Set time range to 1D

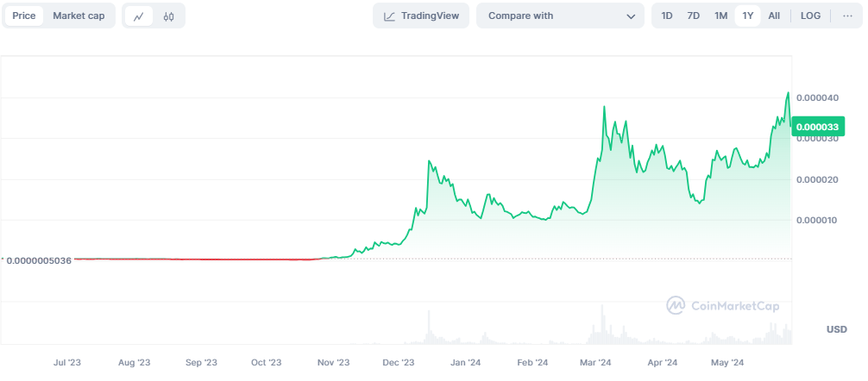click(667, 16)
